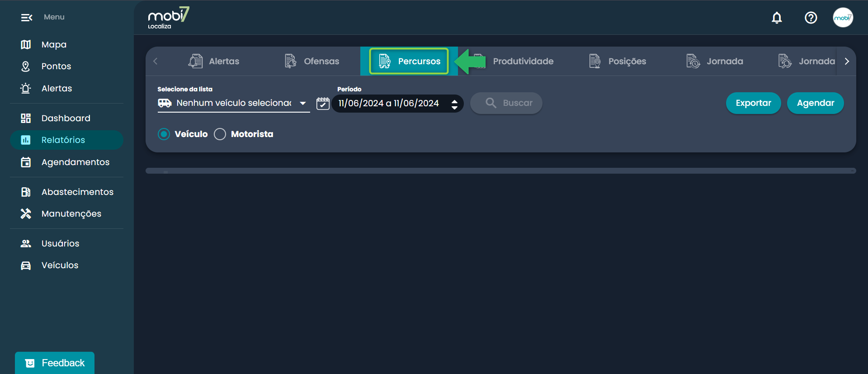Select the Motorista radio button
Screen dimensions: 868x374
click(220, 134)
